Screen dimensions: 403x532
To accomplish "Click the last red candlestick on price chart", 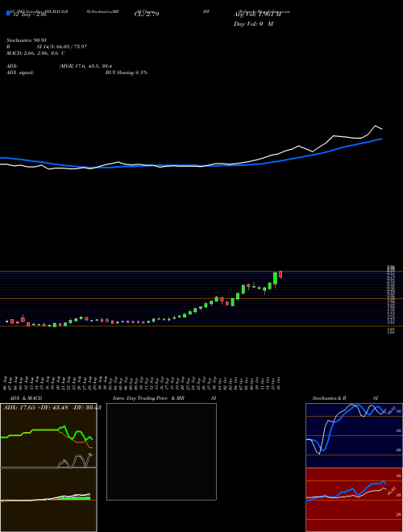I will [x=280, y=275].
